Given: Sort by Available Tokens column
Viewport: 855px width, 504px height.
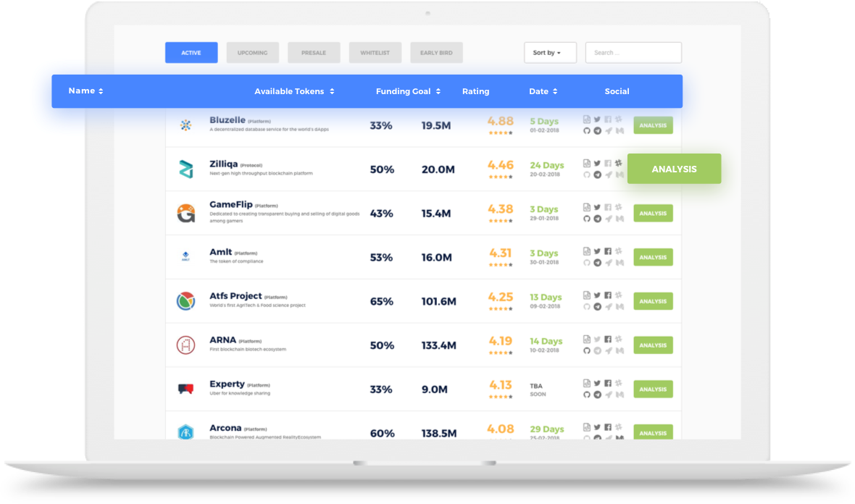Looking at the screenshot, I should click(x=294, y=91).
